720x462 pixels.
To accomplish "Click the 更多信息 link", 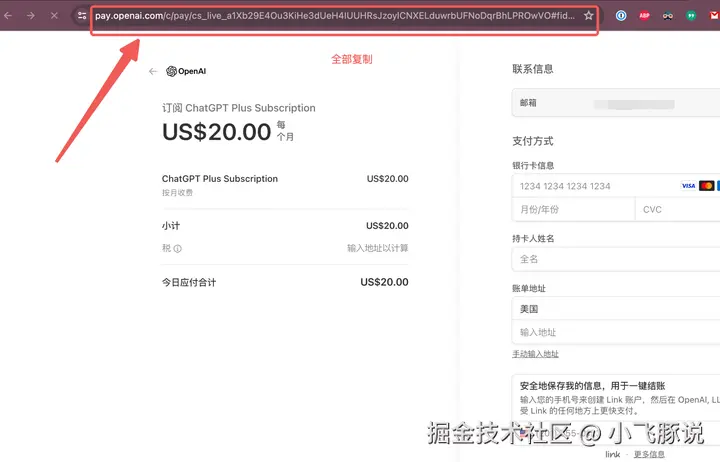I will 649,454.
